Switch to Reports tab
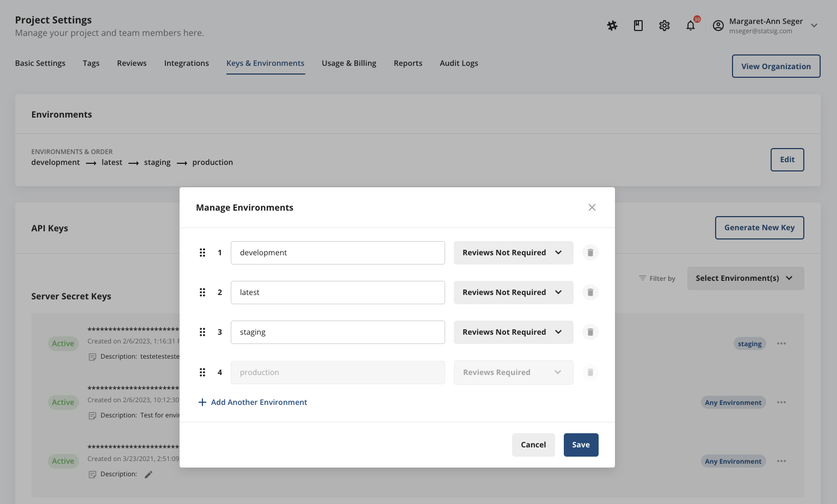Image resolution: width=837 pixels, height=504 pixels. pyautogui.click(x=408, y=63)
